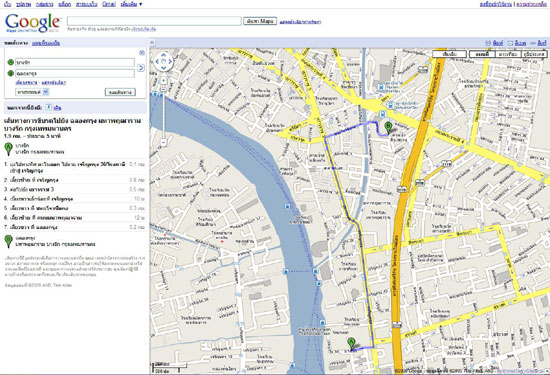The image size is (550, 375).
Task: Click the images link in top bar
Action: click(24, 4)
